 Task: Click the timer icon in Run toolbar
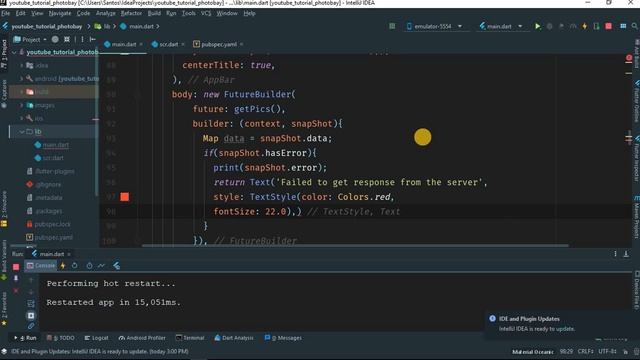[89, 266]
